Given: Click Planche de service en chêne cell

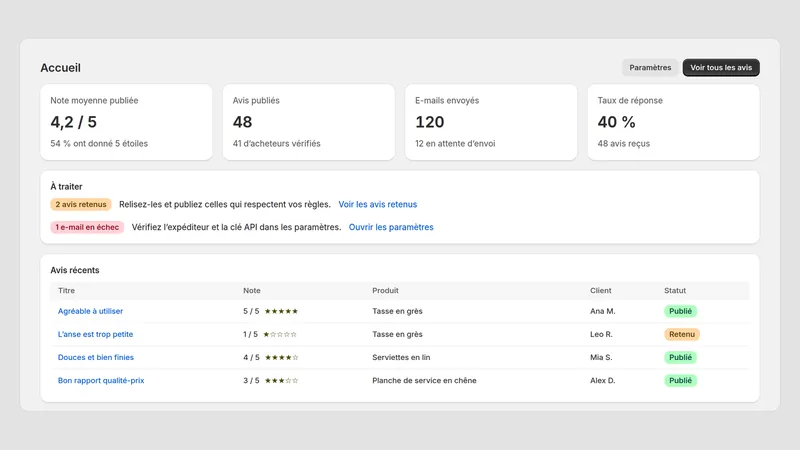Looking at the screenshot, I should click(424, 381).
